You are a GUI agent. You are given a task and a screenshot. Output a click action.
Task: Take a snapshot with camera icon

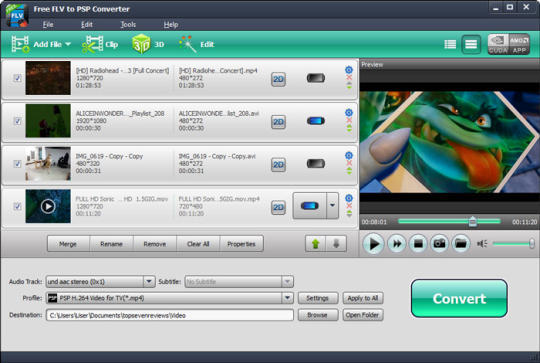tap(439, 243)
